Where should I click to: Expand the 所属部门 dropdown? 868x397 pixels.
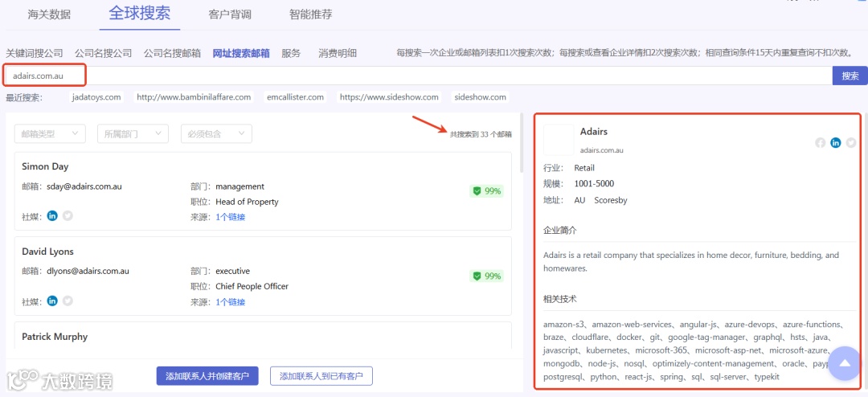point(133,133)
